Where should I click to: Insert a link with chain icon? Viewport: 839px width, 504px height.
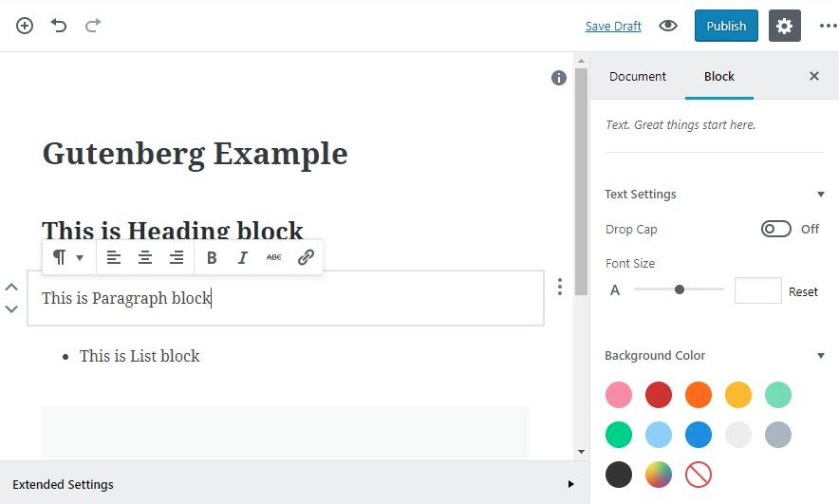point(306,258)
